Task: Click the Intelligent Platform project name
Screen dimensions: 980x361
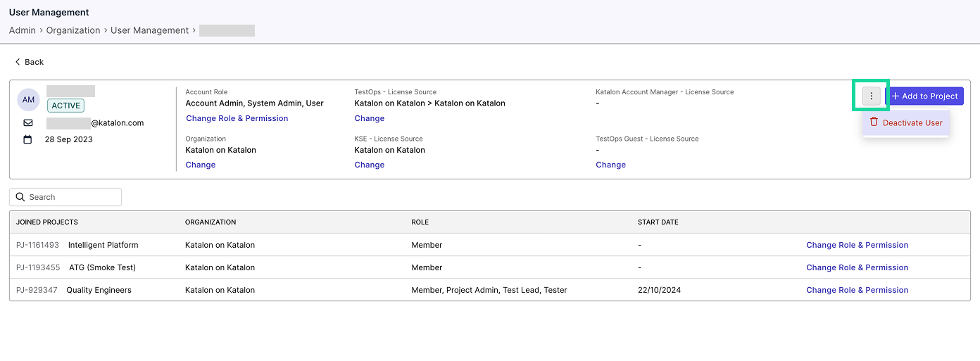Action: pyautogui.click(x=103, y=245)
